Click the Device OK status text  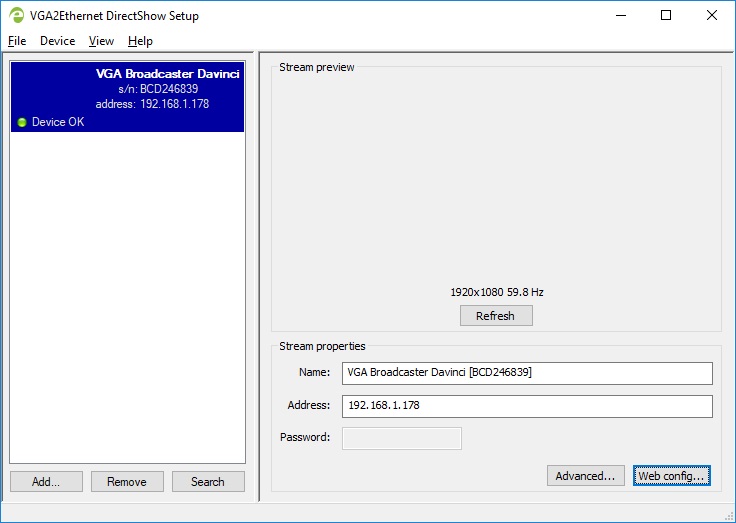tap(58, 122)
